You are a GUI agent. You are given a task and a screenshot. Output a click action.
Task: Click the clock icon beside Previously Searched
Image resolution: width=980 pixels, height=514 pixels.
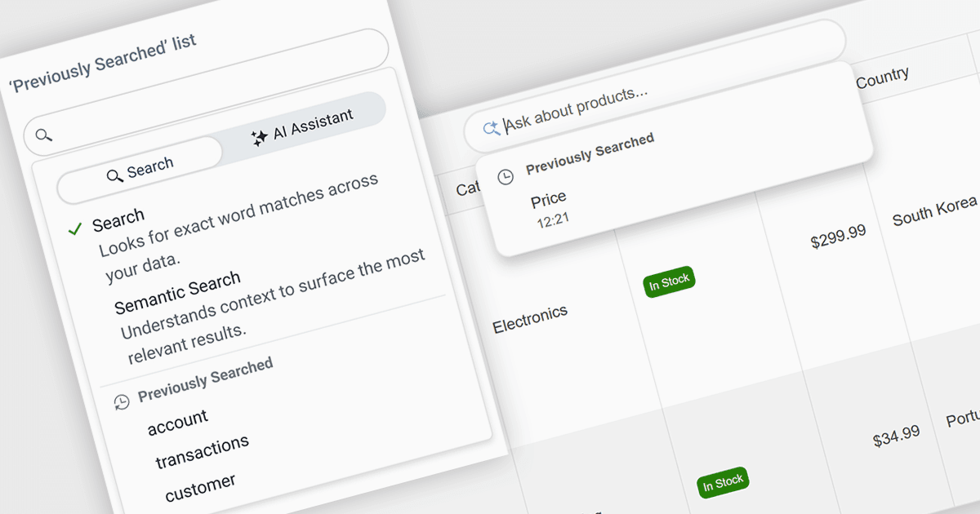pyautogui.click(x=506, y=177)
